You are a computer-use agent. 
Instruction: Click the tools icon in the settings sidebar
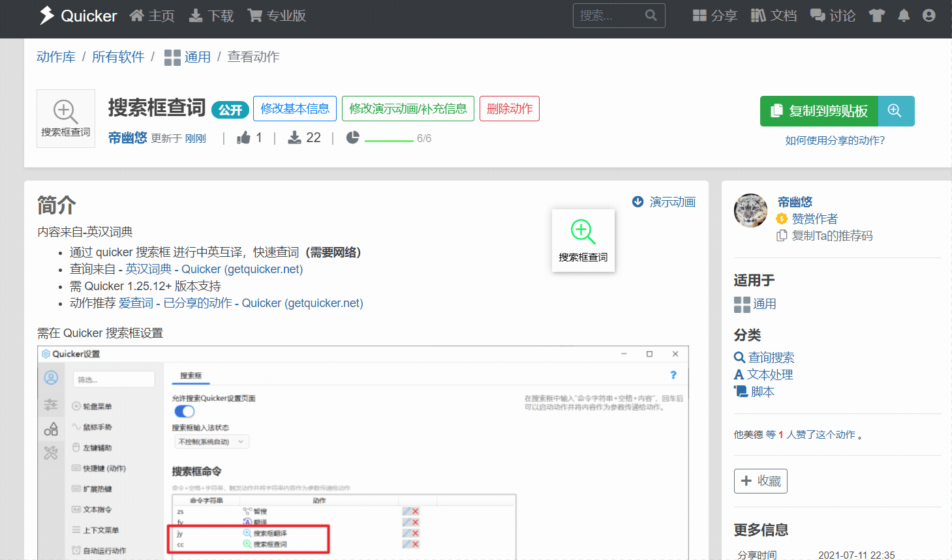point(51,452)
